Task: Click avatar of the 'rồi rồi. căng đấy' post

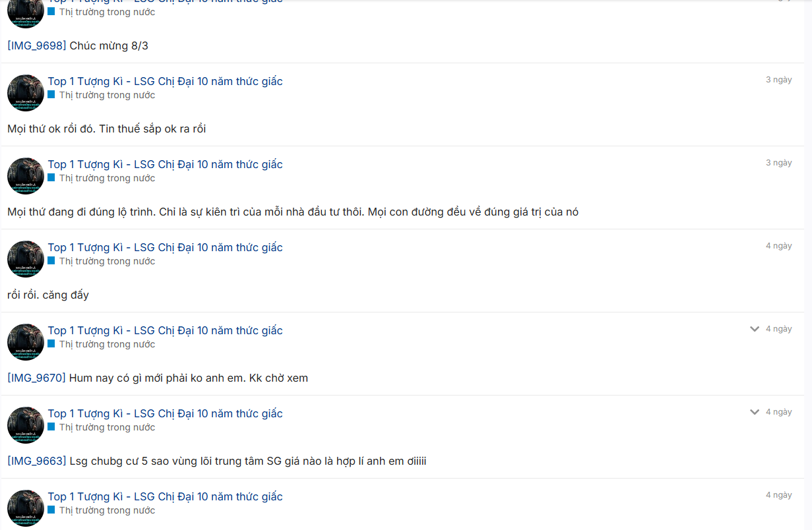Action: (x=26, y=259)
